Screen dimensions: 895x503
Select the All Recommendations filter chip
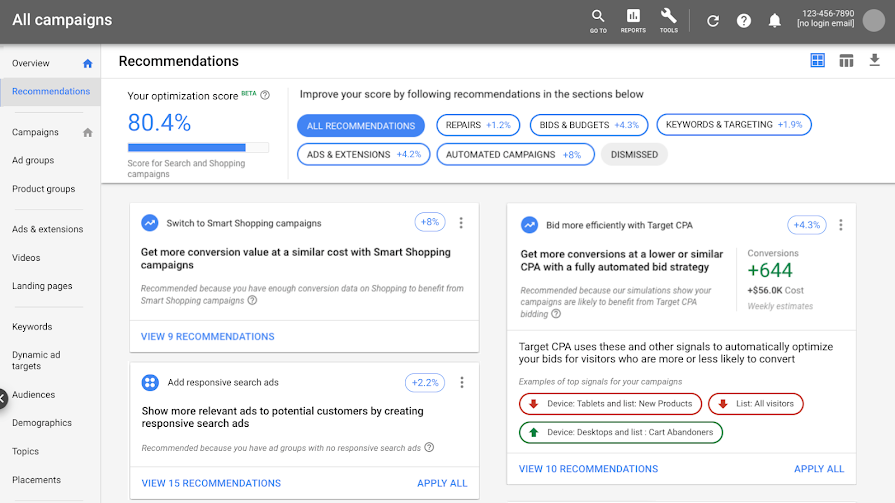361,126
